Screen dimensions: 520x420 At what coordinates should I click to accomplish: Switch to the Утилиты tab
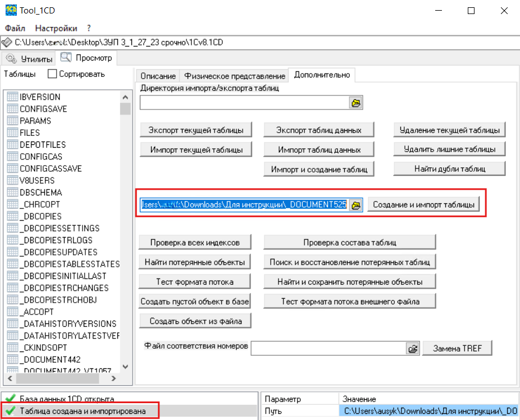pos(29,58)
